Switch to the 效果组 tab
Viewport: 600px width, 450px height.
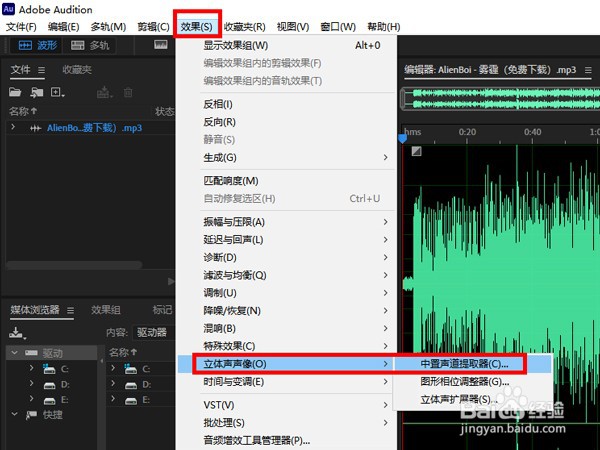(x=106, y=310)
